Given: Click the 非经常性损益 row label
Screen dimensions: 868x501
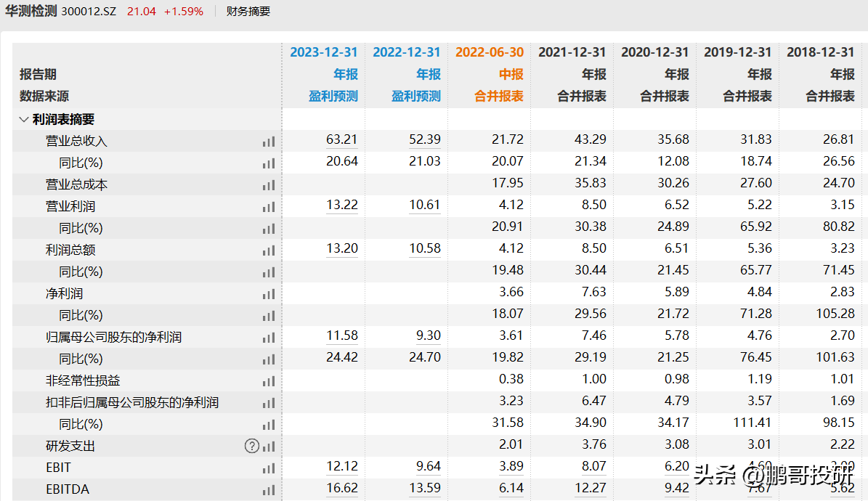Looking at the screenshot, I should click(83, 381).
